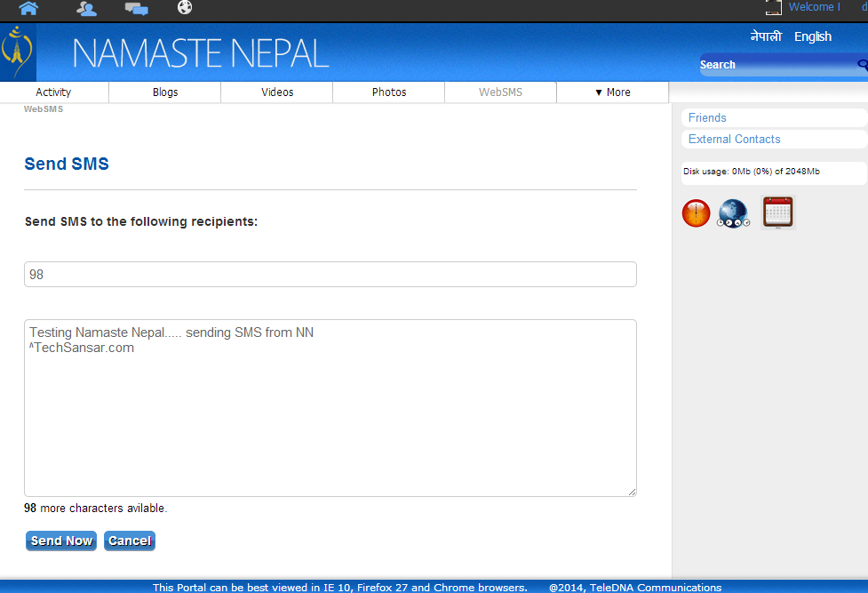
Task: Open the Activity tab
Action: point(53,92)
